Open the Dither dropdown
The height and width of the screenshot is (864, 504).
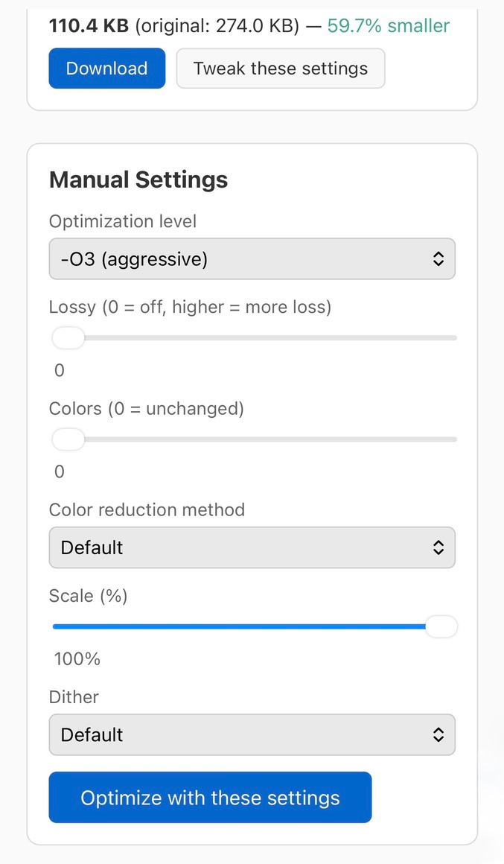tap(252, 734)
